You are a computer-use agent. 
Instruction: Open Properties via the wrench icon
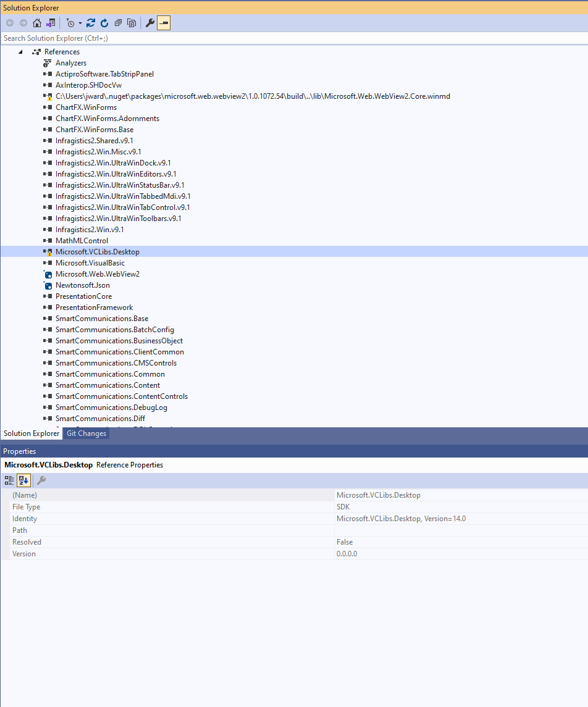click(x=149, y=23)
